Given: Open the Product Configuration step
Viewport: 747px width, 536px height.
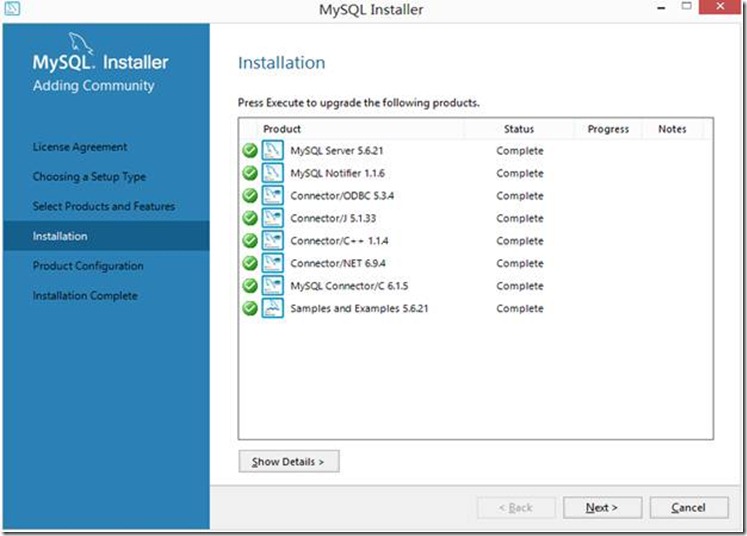Looking at the screenshot, I should tap(88, 266).
